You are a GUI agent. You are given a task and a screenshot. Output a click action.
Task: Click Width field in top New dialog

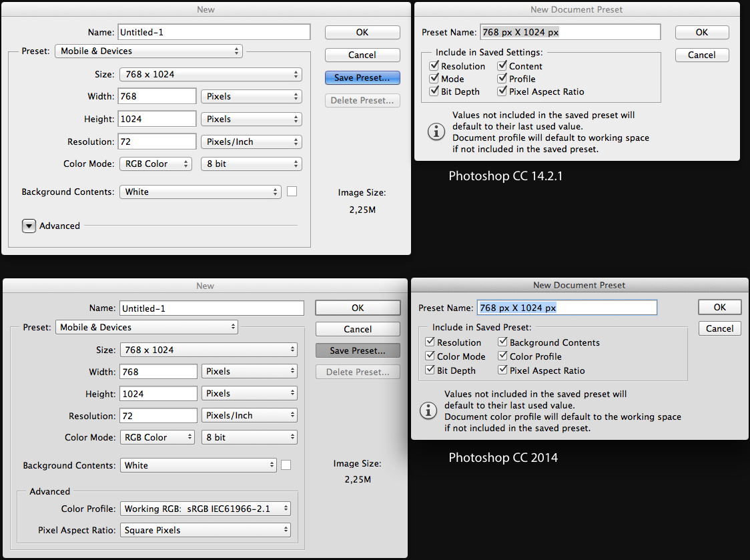[x=157, y=96]
